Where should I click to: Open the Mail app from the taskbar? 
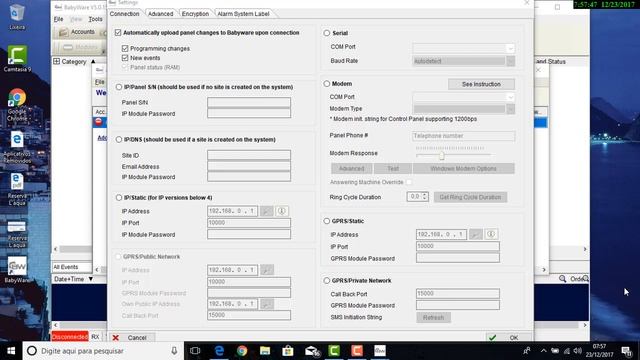point(312,351)
